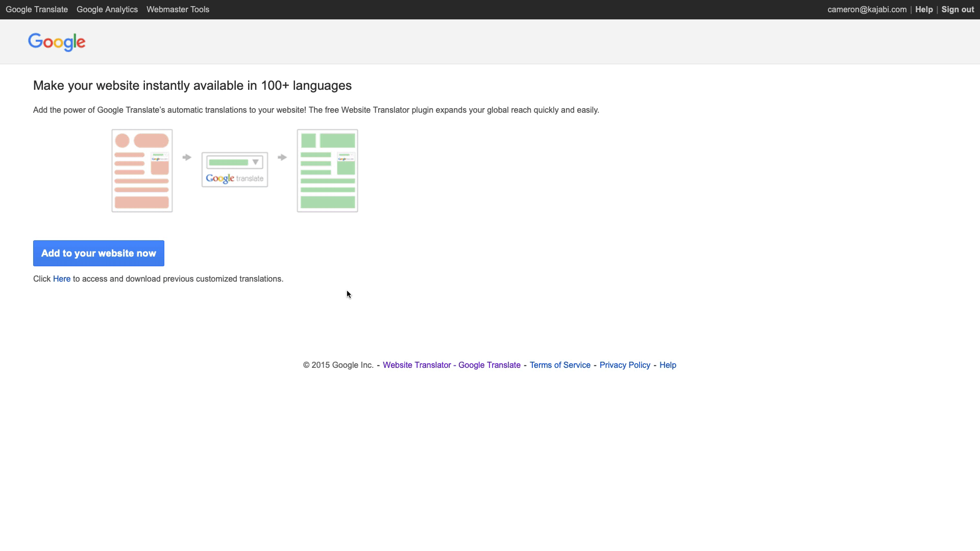Click the Here link for previous translations
The height and width of the screenshot is (551, 980).
(62, 279)
